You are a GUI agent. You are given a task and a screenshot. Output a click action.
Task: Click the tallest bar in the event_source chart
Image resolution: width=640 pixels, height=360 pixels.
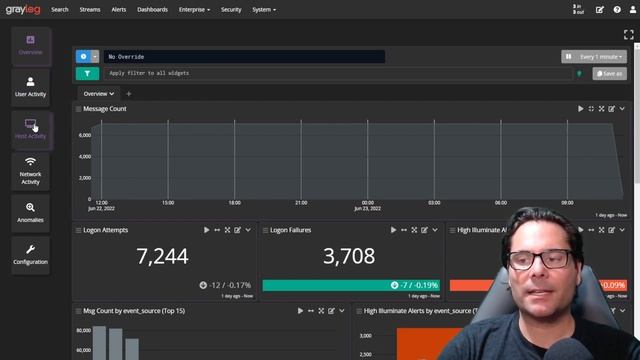pyautogui.click(x=100, y=343)
